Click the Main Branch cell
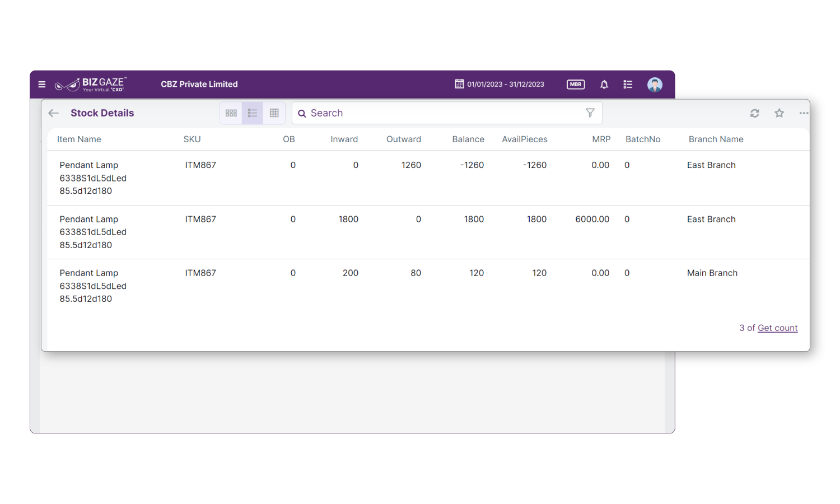The height and width of the screenshot is (504, 840). pos(712,273)
